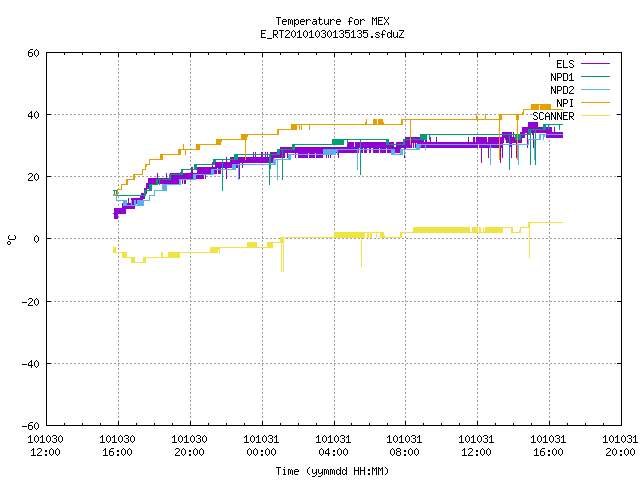Click the NPD1 legend label
The width and height of the screenshot is (640, 480).
pos(562,77)
